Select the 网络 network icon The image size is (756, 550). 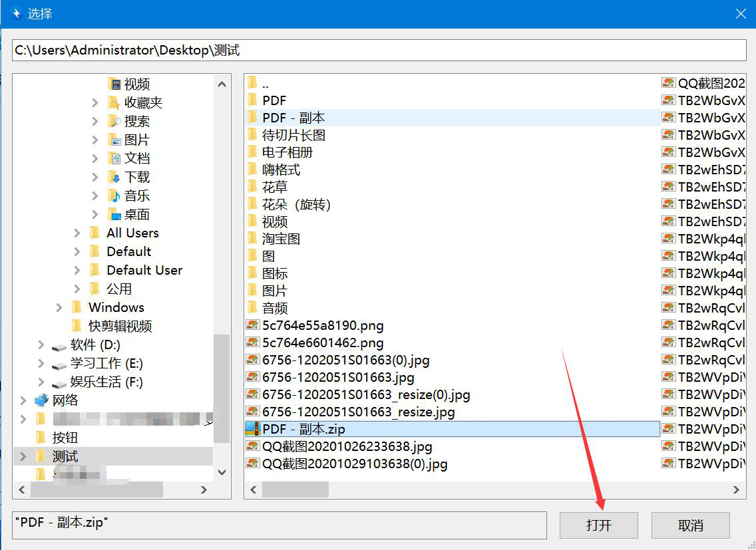click(x=41, y=400)
